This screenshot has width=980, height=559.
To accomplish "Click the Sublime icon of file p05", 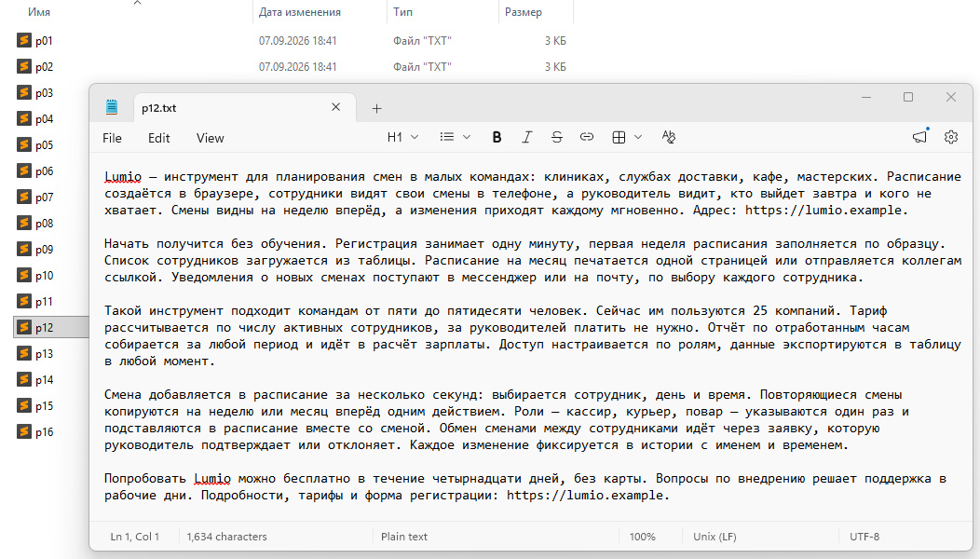I will [x=23, y=144].
